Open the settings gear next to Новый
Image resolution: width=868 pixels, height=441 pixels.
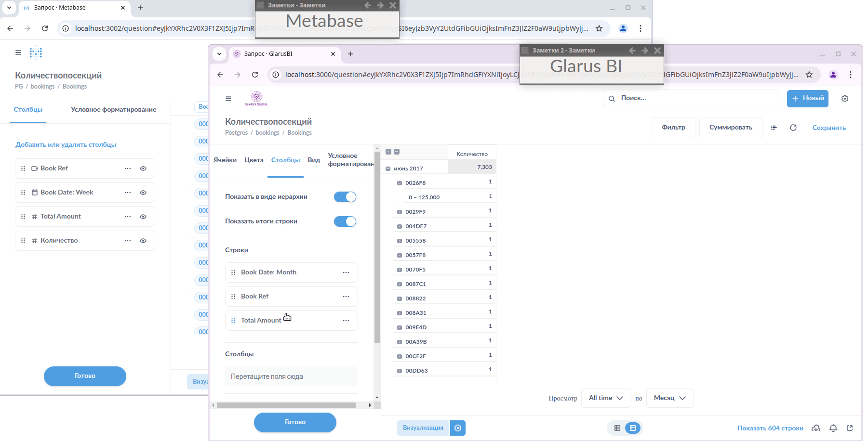(x=844, y=99)
